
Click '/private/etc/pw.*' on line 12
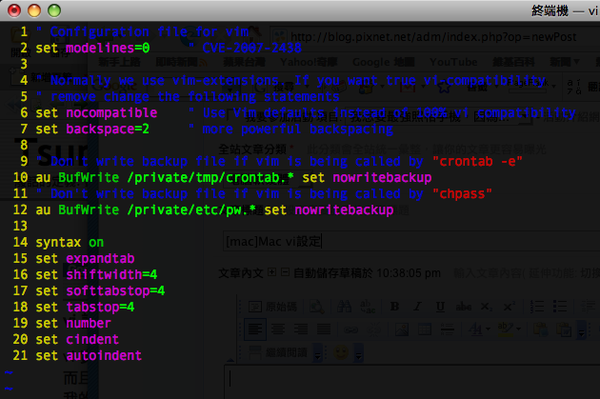coord(191,210)
